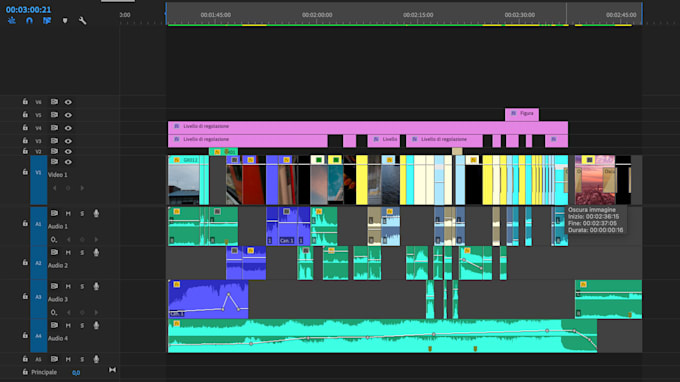Mute the A5 track
The width and height of the screenshot is (680, 382).
pyautogui.click(x=68, y=359)
